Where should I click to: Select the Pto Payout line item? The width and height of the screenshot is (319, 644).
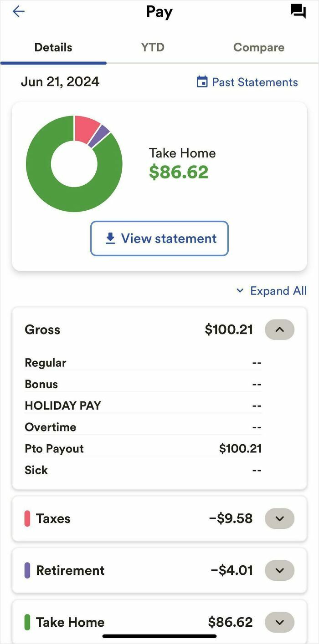pos(54,448)
